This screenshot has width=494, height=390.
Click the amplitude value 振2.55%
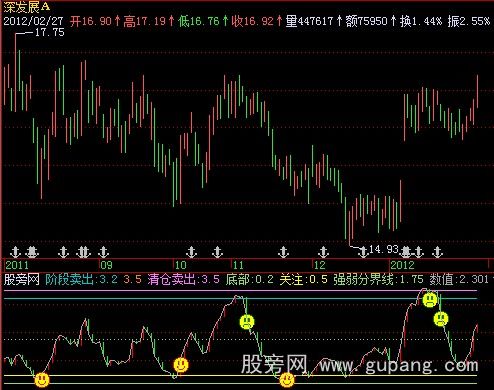coord(469,21)
